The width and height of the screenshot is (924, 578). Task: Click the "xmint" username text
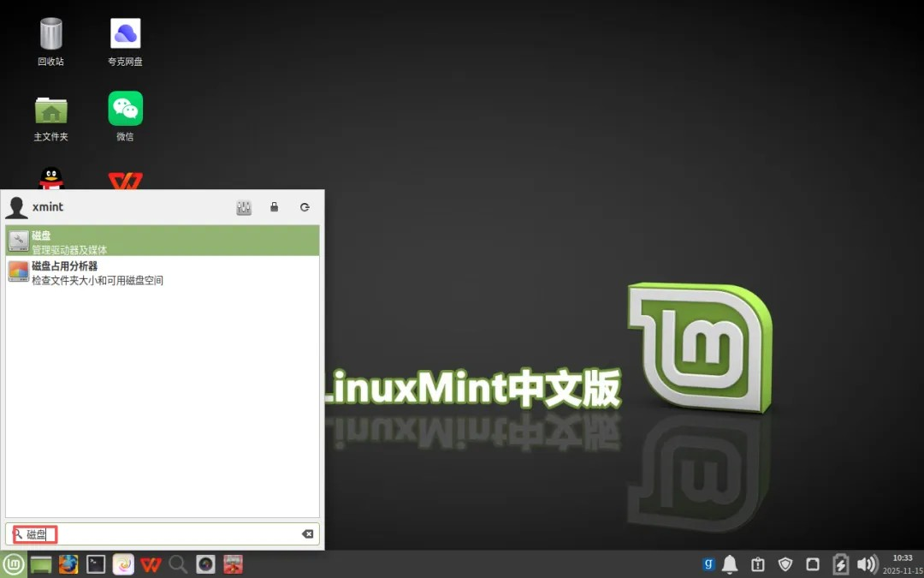point(48,207)
